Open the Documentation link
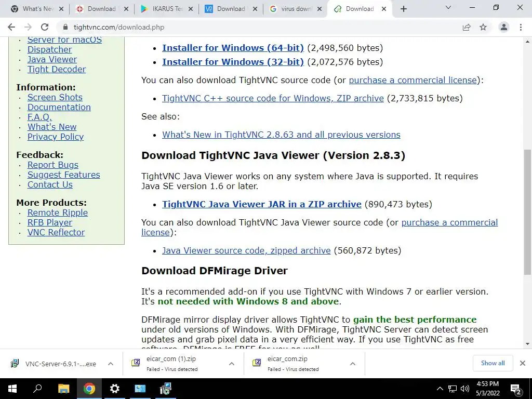 click(59, 107)
